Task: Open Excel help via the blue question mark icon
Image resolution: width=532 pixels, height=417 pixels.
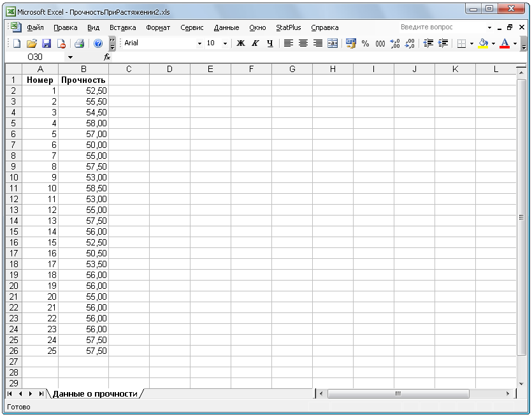Action: pyautogui.click(x=98, y=43)
